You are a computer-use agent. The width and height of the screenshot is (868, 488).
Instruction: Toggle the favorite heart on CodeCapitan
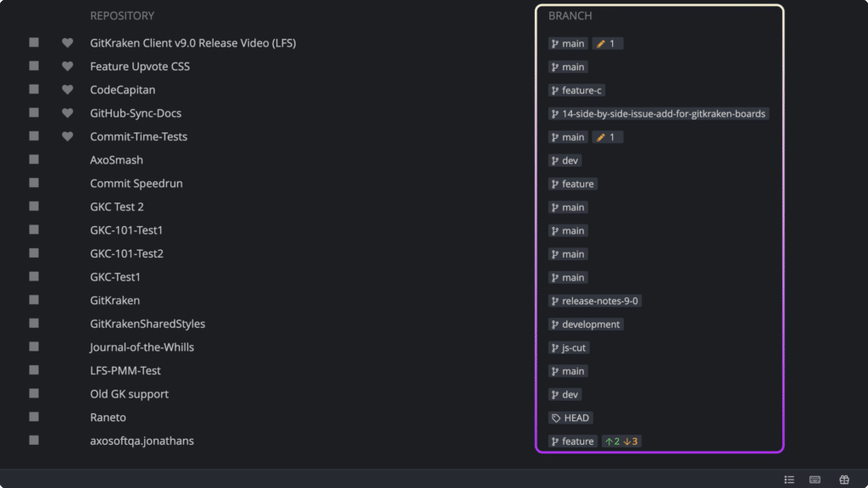coord(67,89)
